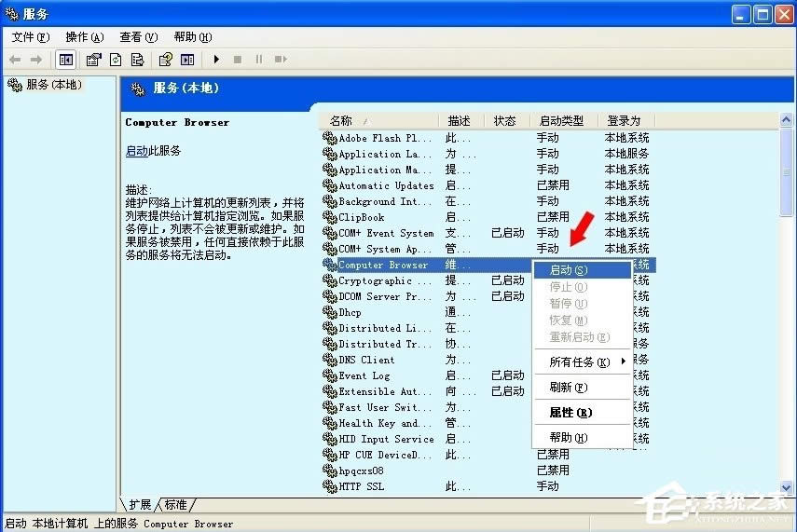Click the gear icon of HTTP SSL
The image size is (797, 532).
click(330, 486)
